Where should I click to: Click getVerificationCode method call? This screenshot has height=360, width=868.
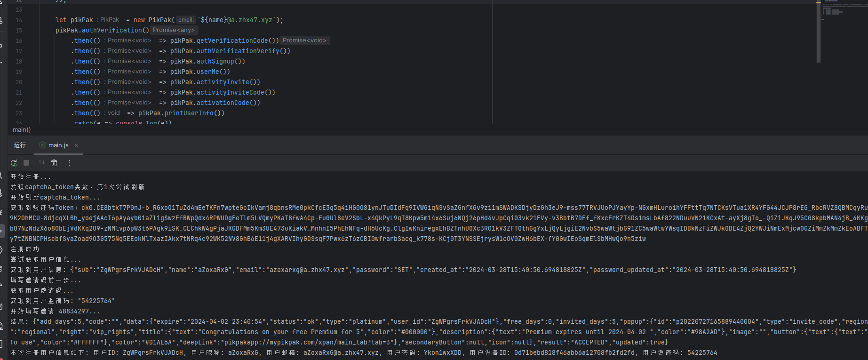tap(232, 40)
